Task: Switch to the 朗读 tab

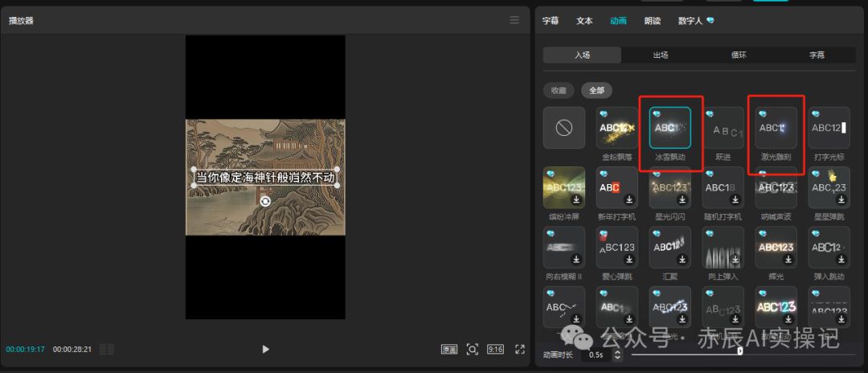Action: pos(652,20)
